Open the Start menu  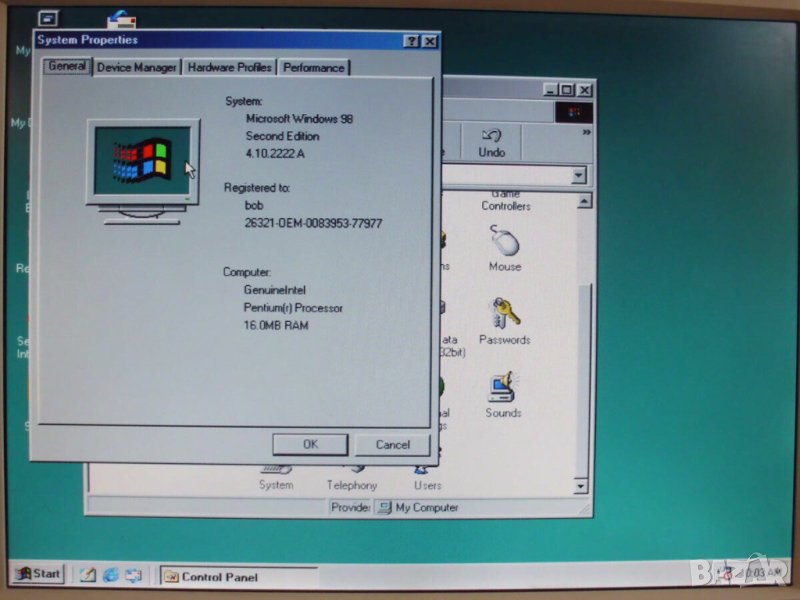38,574
